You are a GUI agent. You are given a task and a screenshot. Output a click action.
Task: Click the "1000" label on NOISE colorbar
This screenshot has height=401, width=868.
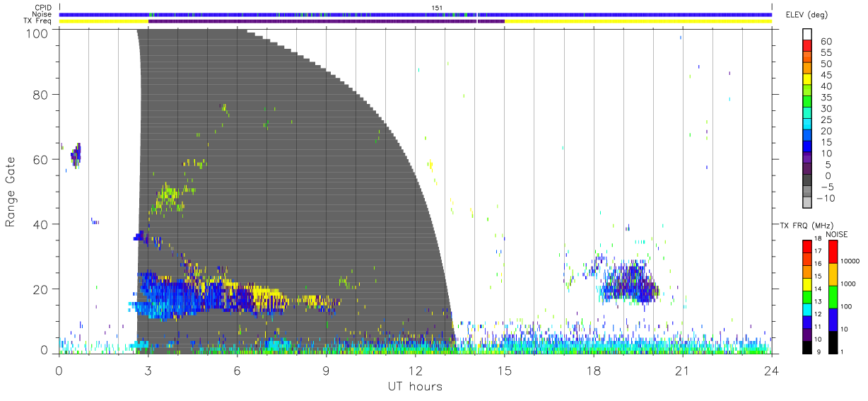(x=848, y=284)
